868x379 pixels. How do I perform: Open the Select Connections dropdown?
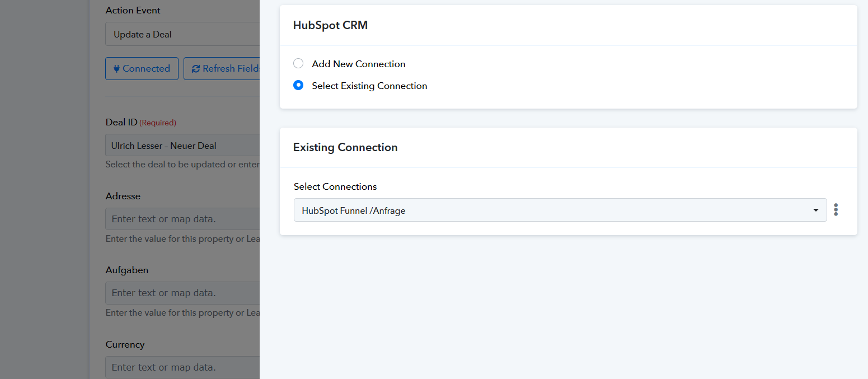pyautogui.click(x=560, y=210)
